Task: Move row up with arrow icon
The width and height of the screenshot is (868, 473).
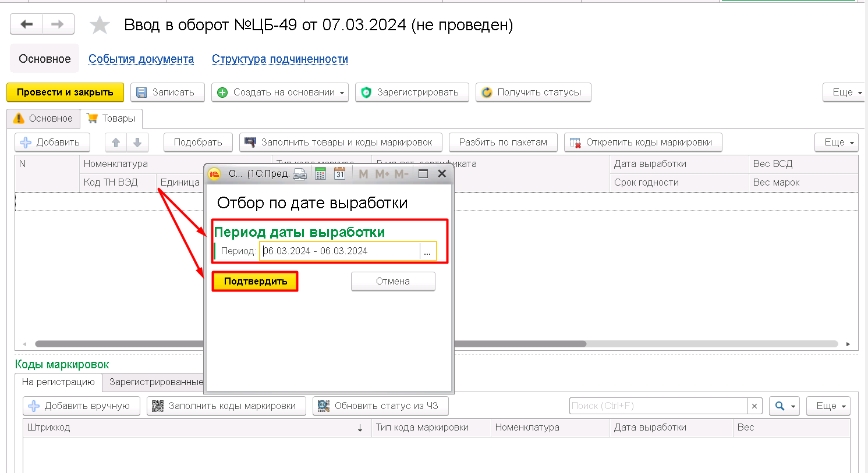Action: coord(116,142)
